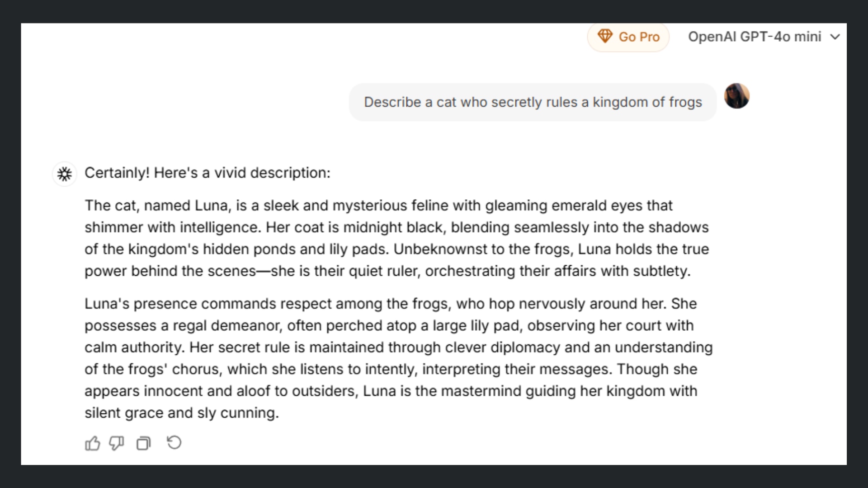Click the line "Certainly! Here's a vivid description:"

tap(208, 173)
